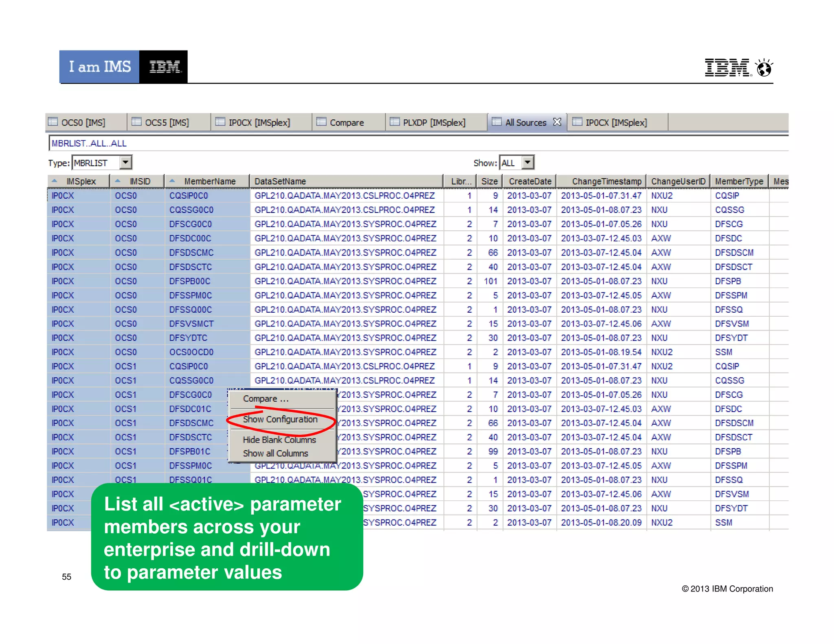Sort by Size column header
Viewport: 834px width, 644px height.
(x=489, y=181)
